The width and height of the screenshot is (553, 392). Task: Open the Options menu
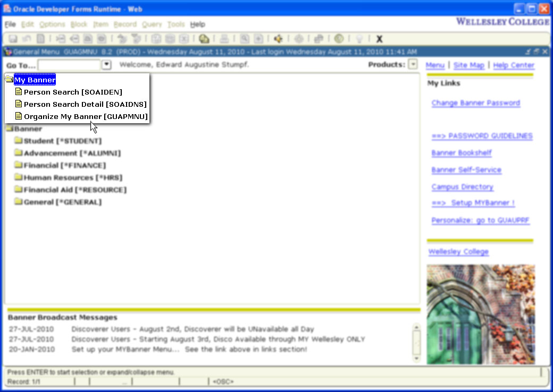(x=52, y=24)
